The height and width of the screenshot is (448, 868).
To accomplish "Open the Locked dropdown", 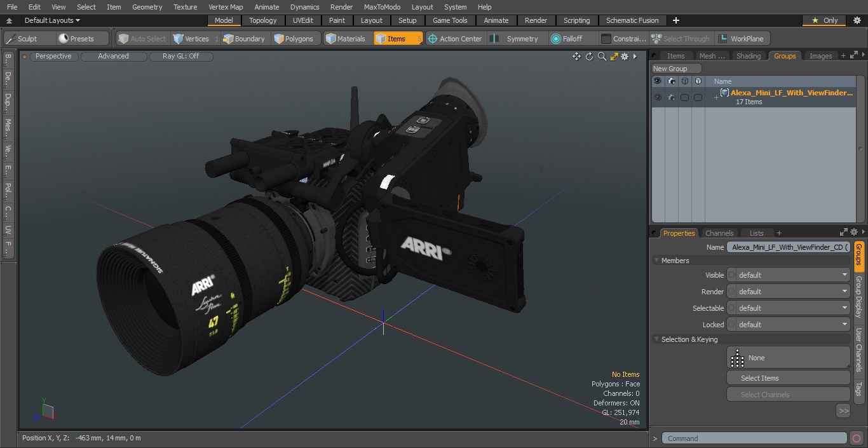I will point(789,325).
